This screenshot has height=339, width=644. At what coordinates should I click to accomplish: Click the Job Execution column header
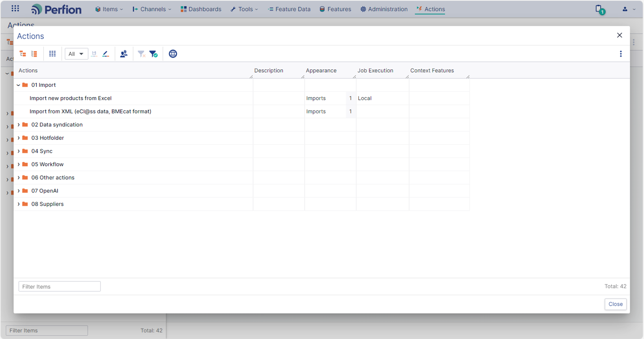click(x=382, y=70)
